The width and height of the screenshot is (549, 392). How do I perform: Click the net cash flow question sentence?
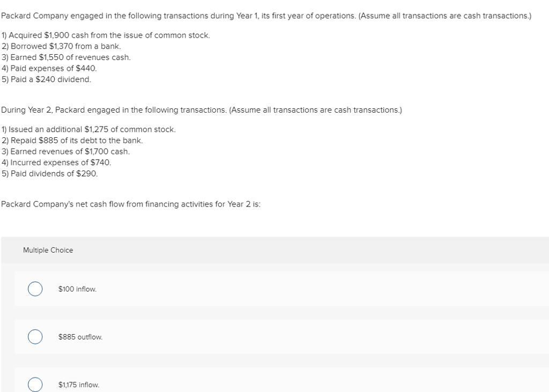131,204
